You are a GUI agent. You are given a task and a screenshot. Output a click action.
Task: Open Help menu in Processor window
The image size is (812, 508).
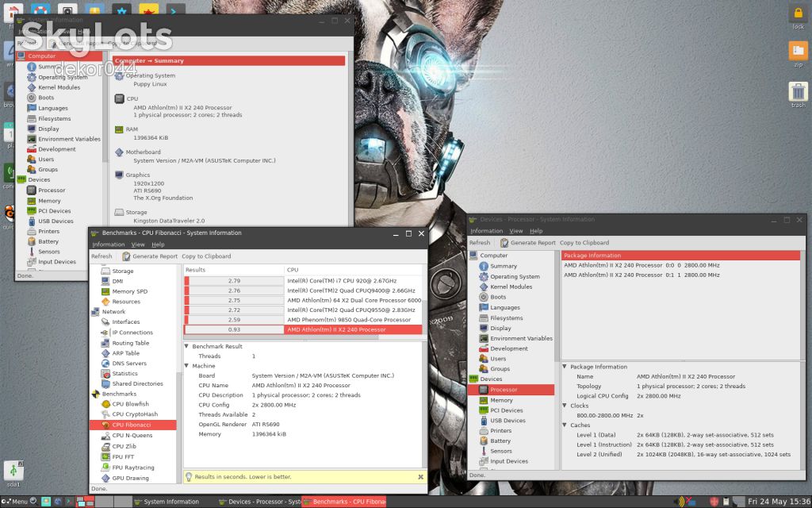[x=536, y=231]
